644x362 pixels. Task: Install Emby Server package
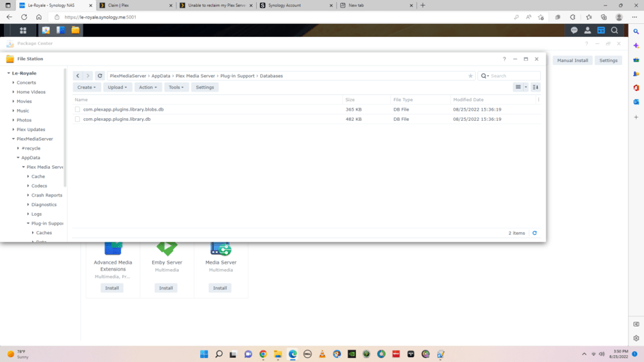[166, 288]
